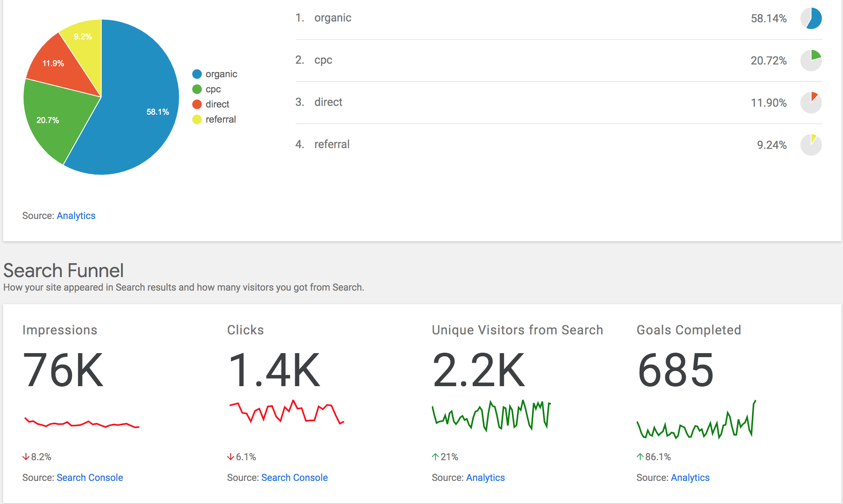843x504 pixels.
Task: Click the green up arrow beside 21%
Action: (435, 457)
